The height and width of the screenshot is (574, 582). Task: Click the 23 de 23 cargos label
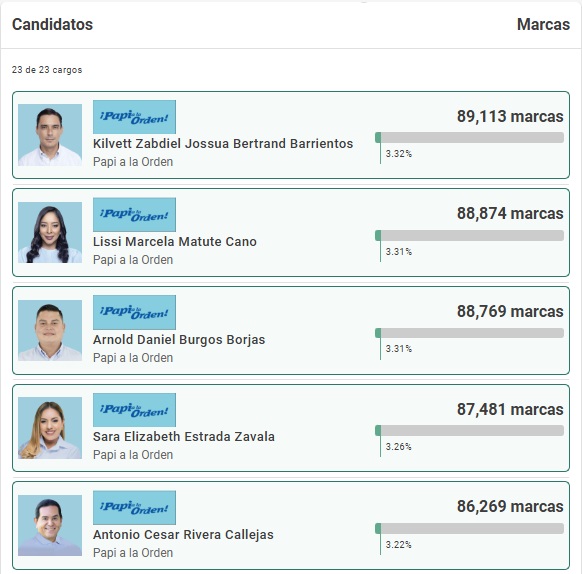(x=47, y=70)
